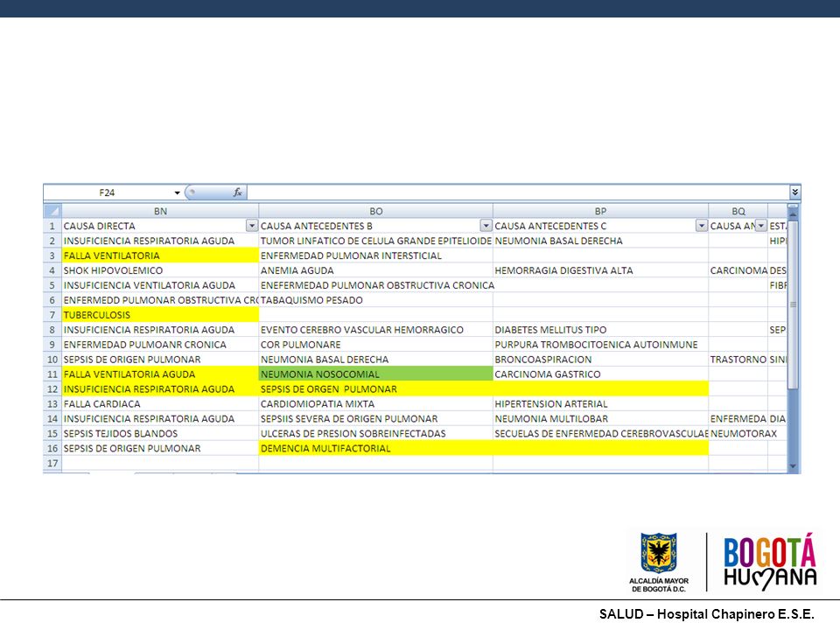Select cell PURPURA TROMBOCITOENICA AUTOINMUNE

click(600, 345)
